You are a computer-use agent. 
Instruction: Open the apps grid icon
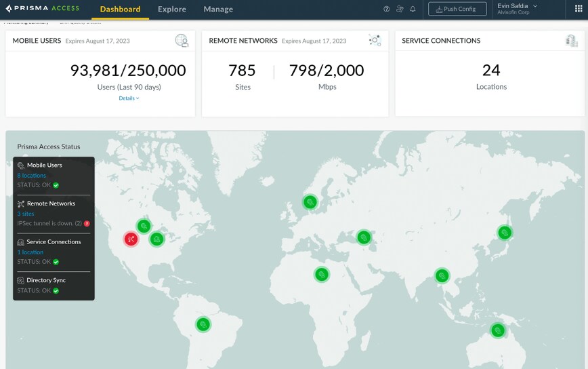tap(578, 9)
